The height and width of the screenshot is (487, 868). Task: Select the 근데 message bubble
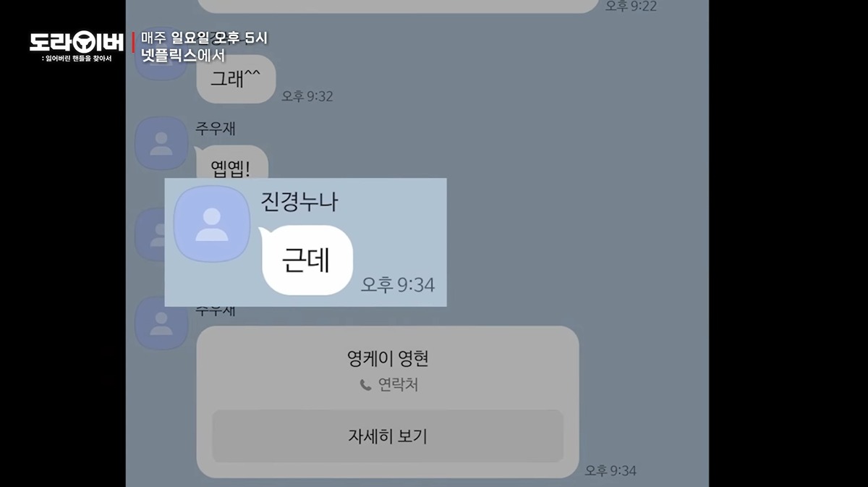307,261
